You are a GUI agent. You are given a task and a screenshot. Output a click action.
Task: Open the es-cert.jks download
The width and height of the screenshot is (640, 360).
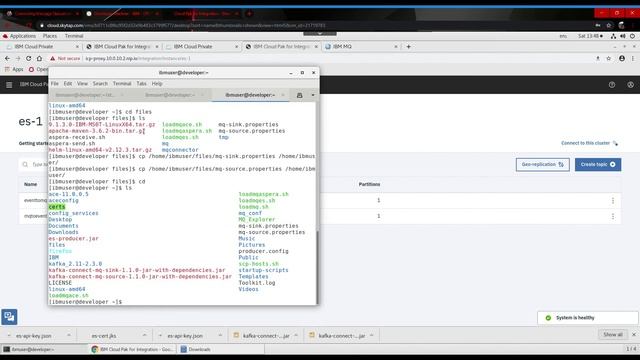pyautogui.click(x=104, y=336)
